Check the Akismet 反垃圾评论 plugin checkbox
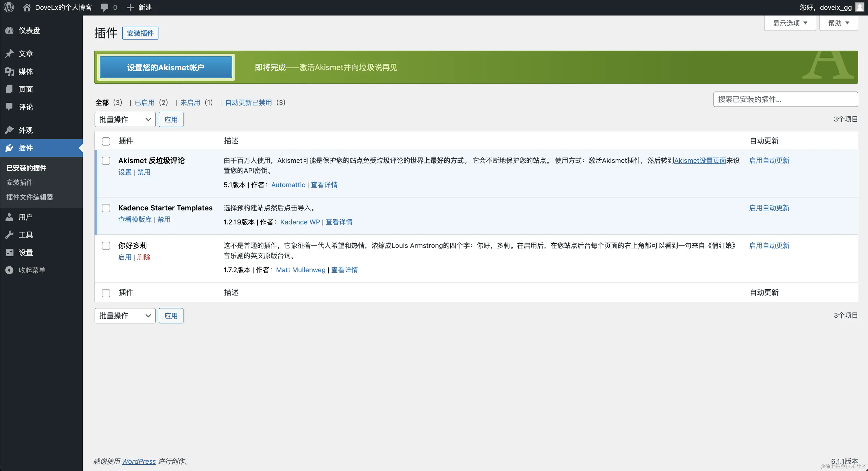This screenshot has width=868, height=471. pos(106,161)
